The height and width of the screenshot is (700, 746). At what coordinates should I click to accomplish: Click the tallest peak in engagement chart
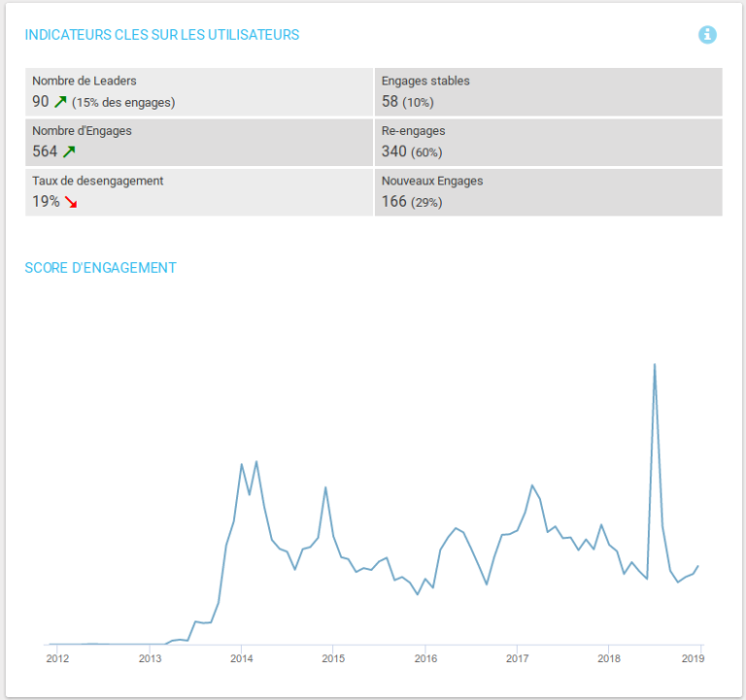tap(655, 365)
